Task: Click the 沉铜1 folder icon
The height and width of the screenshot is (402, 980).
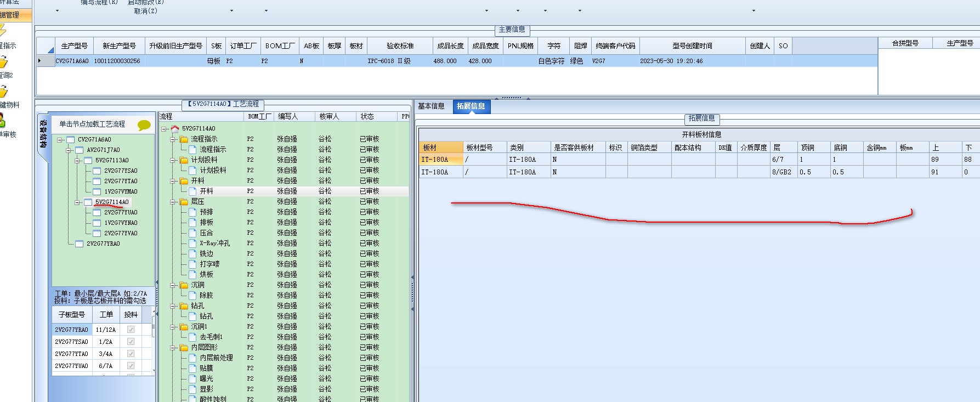Action: pos(184,327)
